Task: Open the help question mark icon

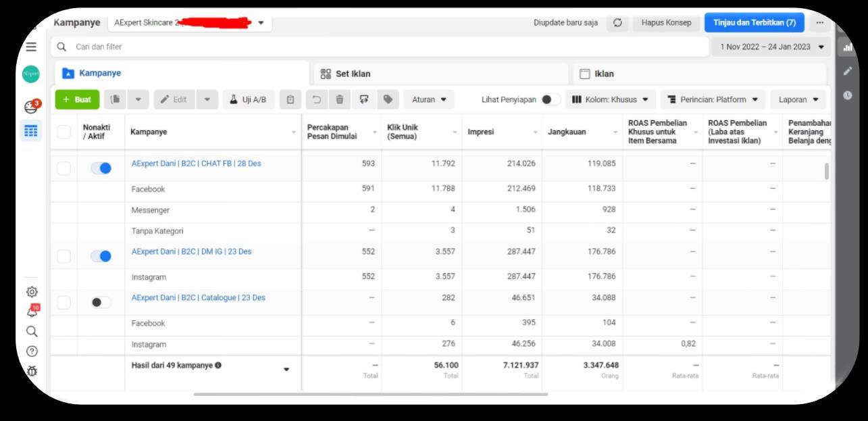Action: coord(32,351)
